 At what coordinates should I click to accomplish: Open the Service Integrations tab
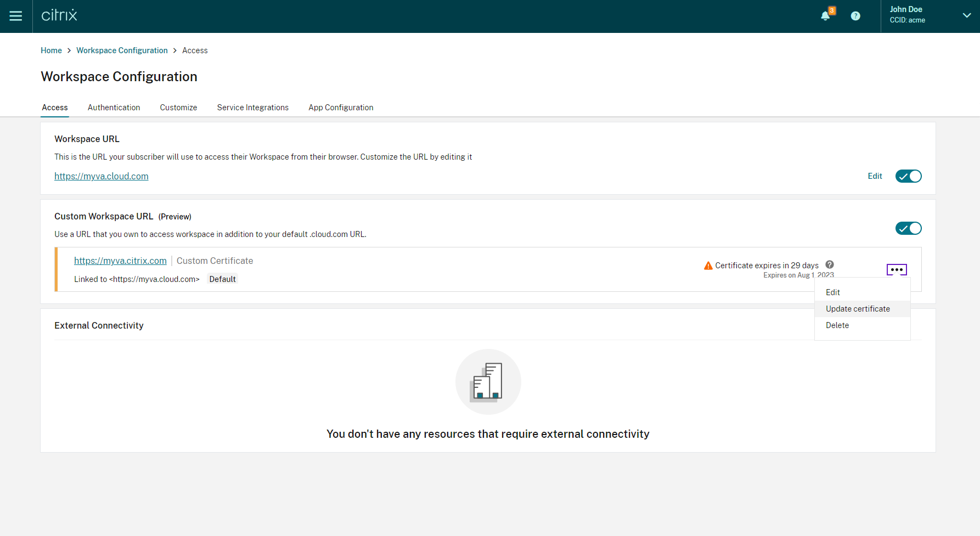pos(252,108)
